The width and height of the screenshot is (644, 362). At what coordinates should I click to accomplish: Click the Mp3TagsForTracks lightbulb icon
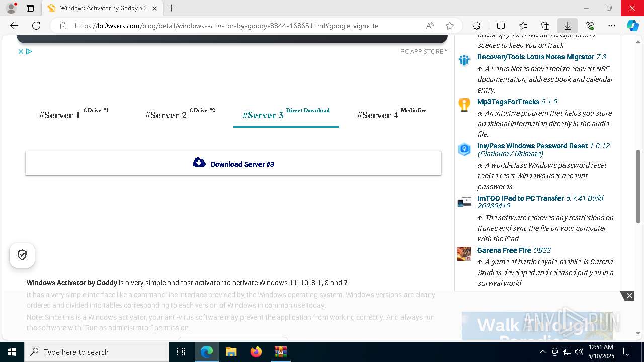(464, 105)
